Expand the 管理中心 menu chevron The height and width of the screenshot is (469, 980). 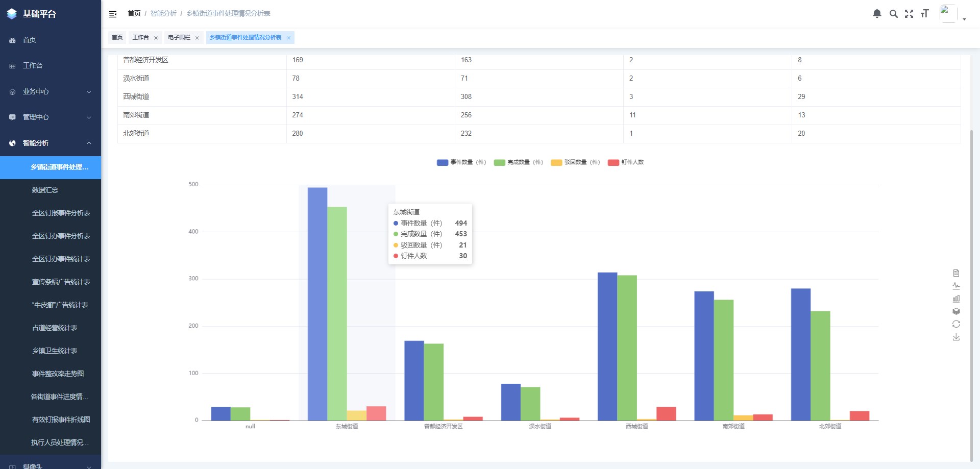tap(89, 117)
